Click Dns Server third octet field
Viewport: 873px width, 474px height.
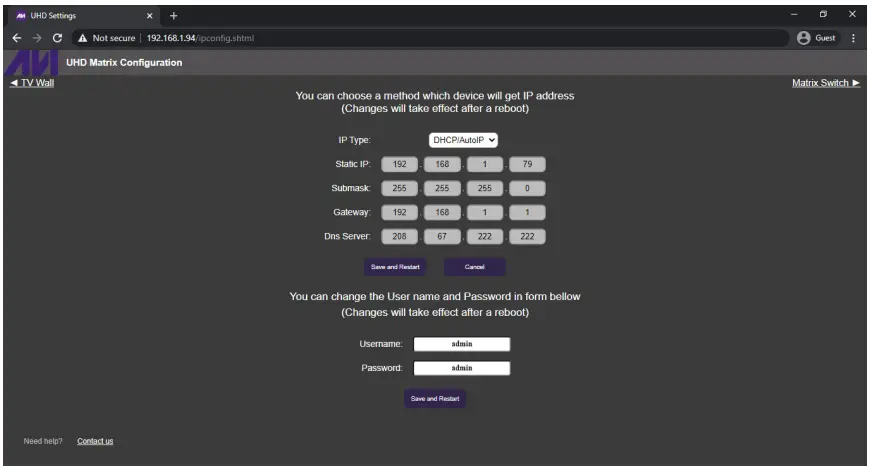[484, 236]
